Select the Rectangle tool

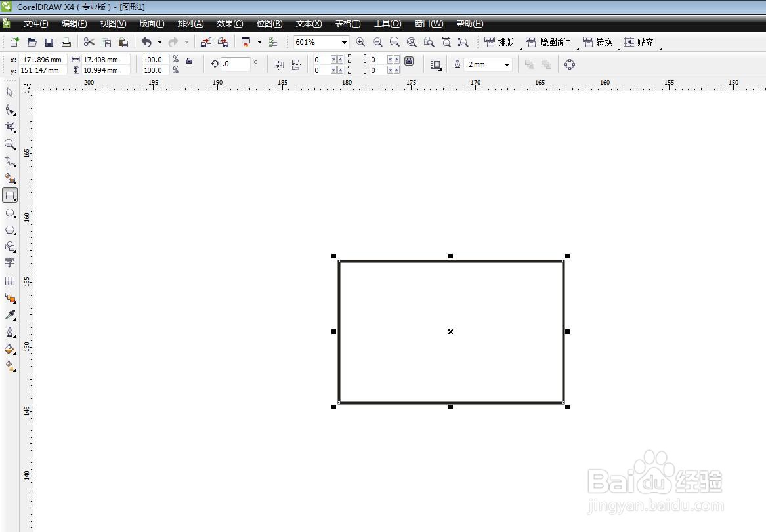(10, 195)
